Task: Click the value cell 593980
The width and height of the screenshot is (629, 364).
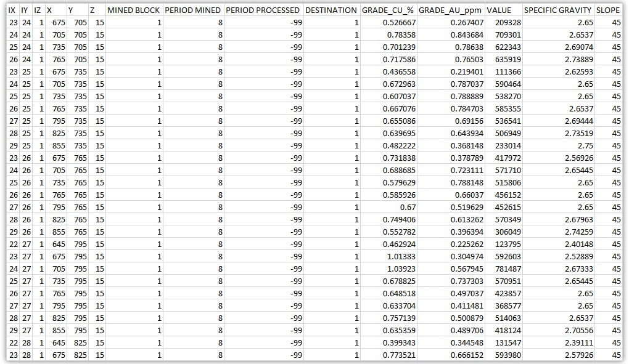Action: (x=503, y=355)
